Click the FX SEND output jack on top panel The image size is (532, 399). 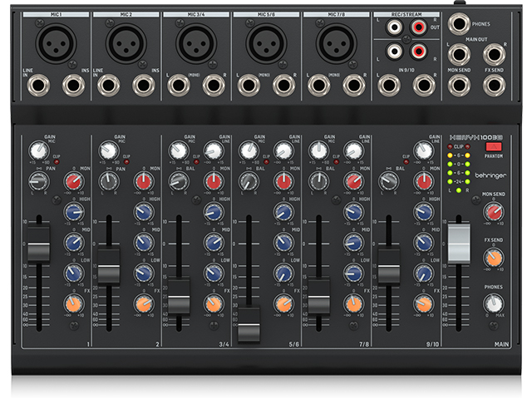click(495, 85)
